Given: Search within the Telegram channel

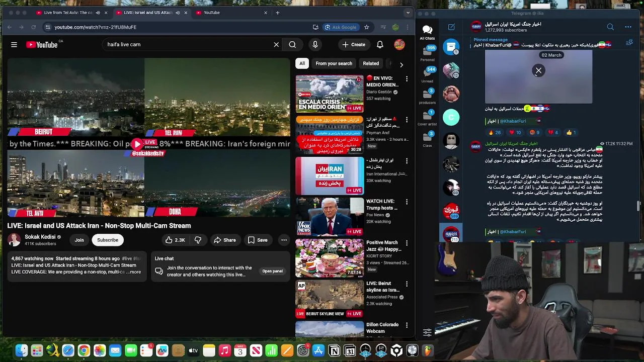Looking at the screenshot, I should (610, 27).
